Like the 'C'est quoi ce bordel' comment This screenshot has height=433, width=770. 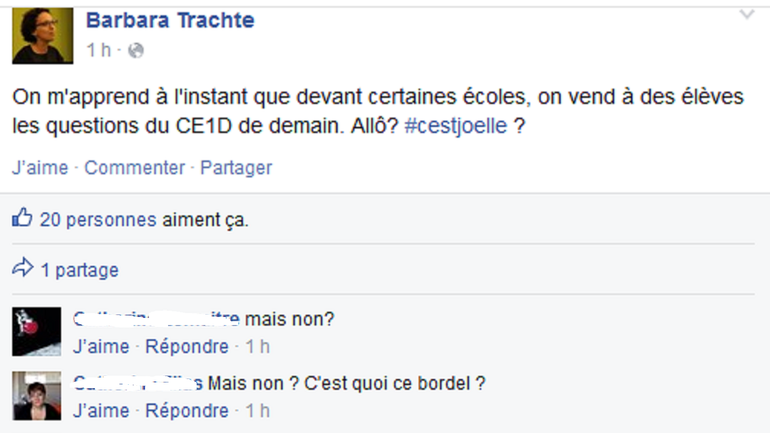101,410
